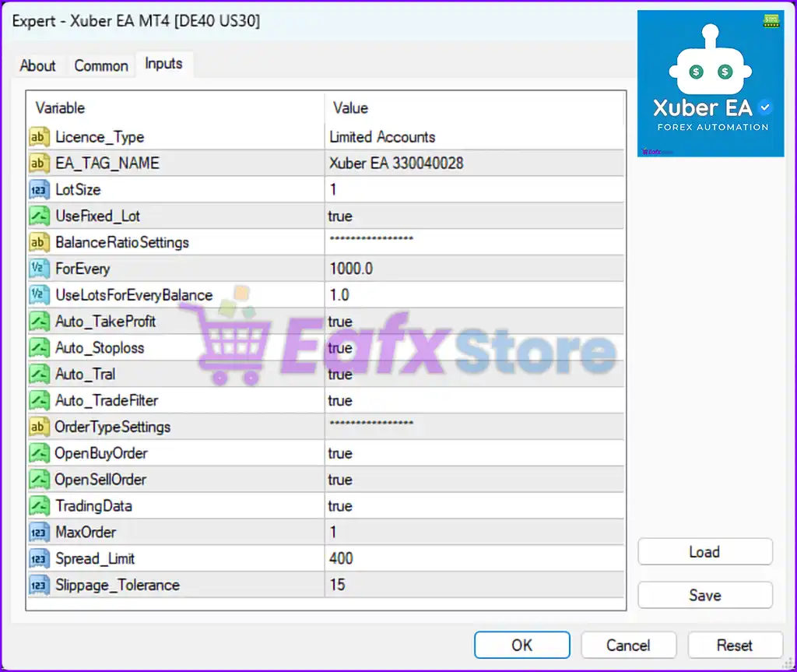The image size is (797, 672).
Task: Open the About tab
Action: point(37,65)
